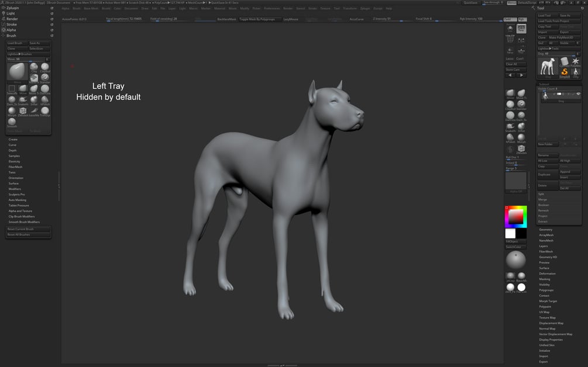Click Make PolyMesh3D button
The height and width of the screenshot is (367, 588).
(565, 37)
